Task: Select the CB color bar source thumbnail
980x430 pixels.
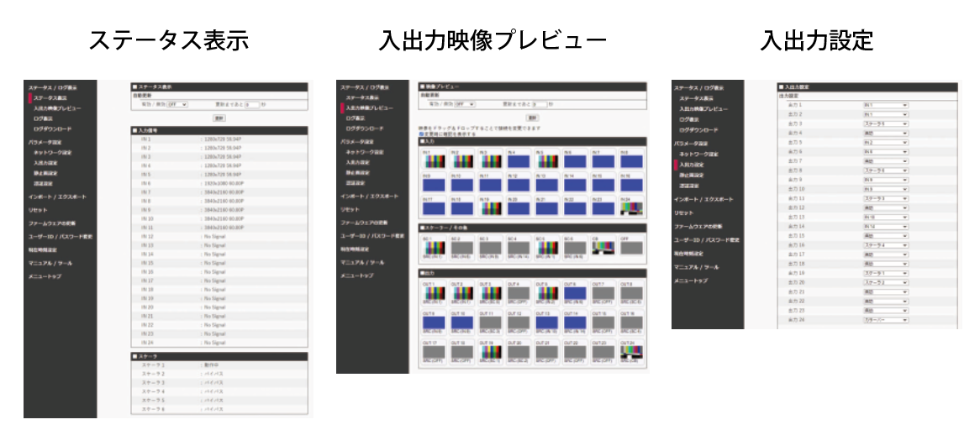Action: point(604,248)
